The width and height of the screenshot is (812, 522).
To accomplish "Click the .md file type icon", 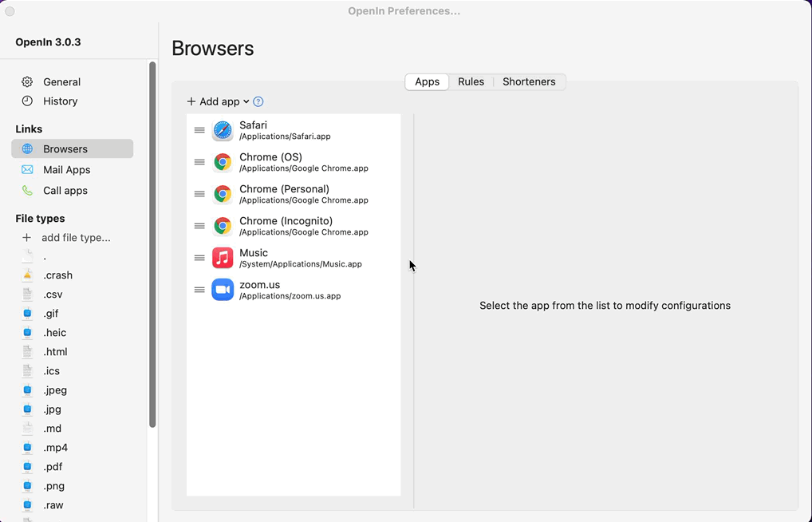I will pyautogui.click(x=27, y=429).
